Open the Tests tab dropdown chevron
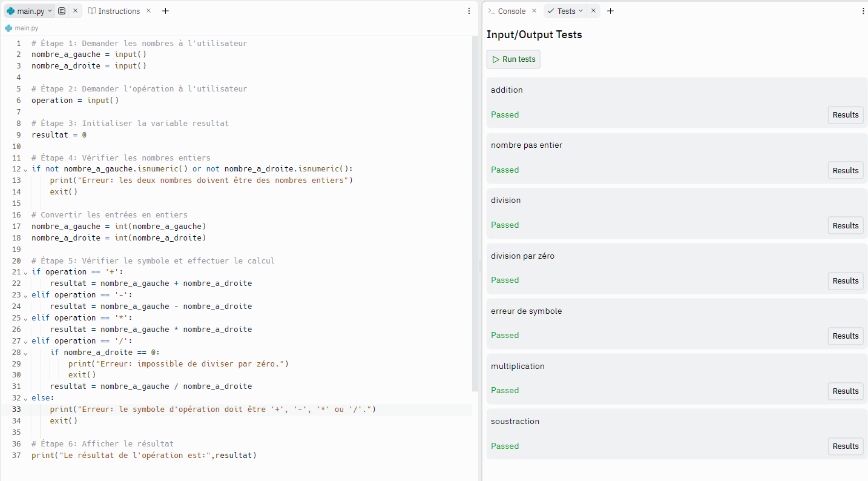The image size is (868, 481). [581, 11]
